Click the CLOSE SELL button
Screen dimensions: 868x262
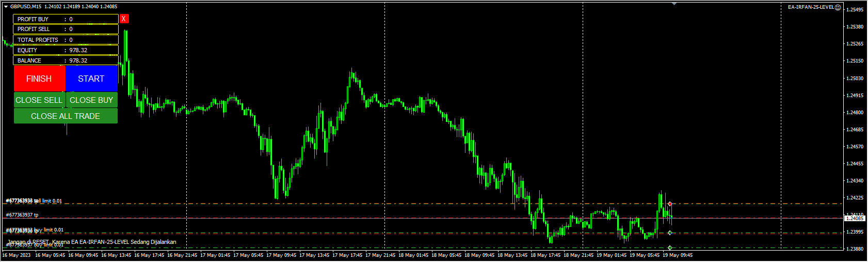(x=39, y=100)
